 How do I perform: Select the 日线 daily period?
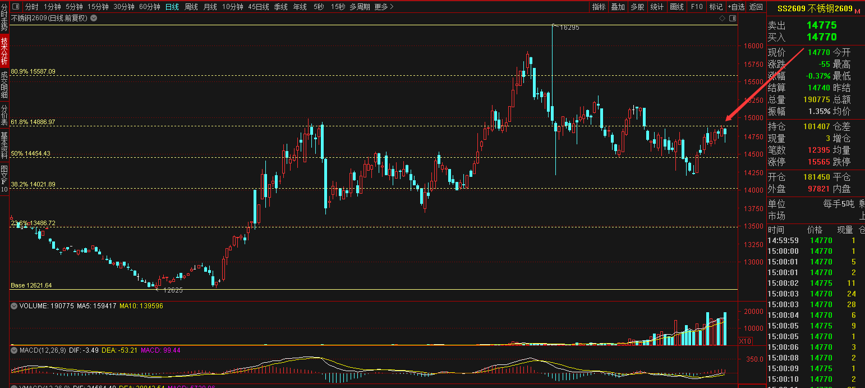point(172,7)
